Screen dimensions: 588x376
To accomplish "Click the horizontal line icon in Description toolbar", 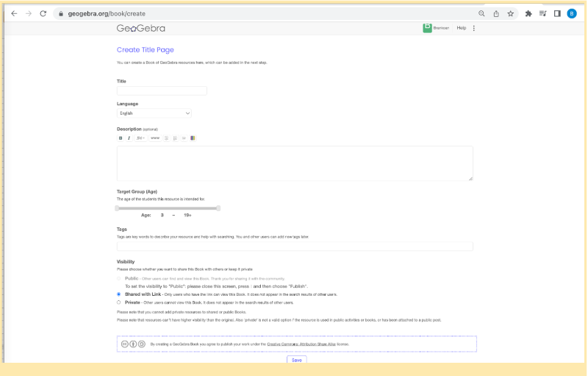I will point(184,138).
